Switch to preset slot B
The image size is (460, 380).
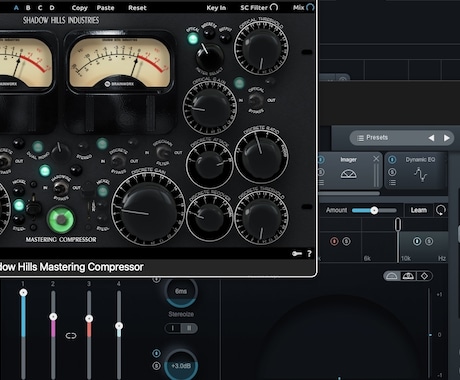point(28,8)
